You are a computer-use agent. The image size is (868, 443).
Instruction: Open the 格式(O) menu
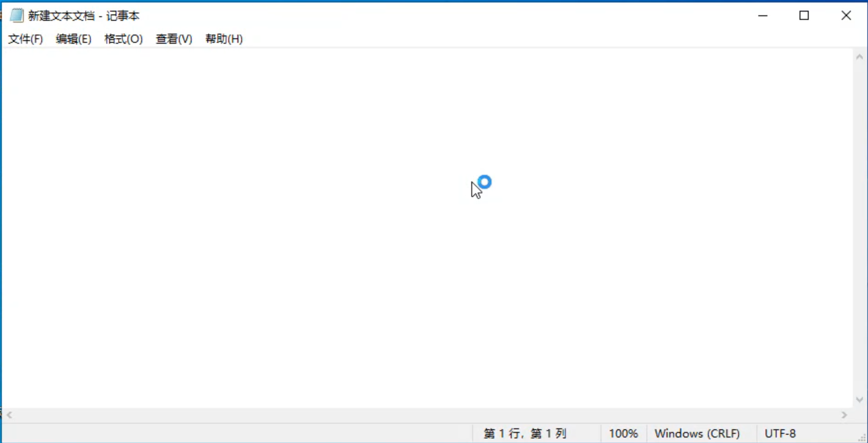click(123, 39)
